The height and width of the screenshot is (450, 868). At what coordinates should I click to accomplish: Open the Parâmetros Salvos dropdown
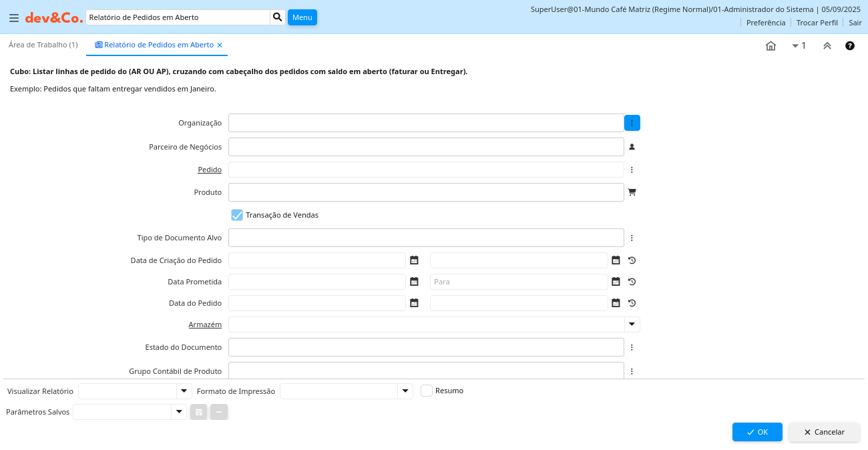click(178, 413)
